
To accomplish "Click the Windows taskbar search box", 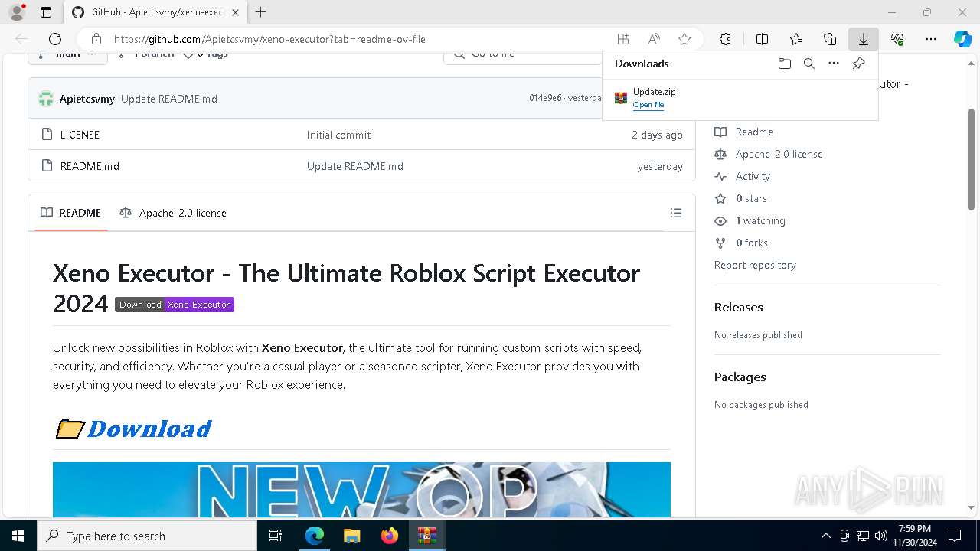I will pos(147,536).
